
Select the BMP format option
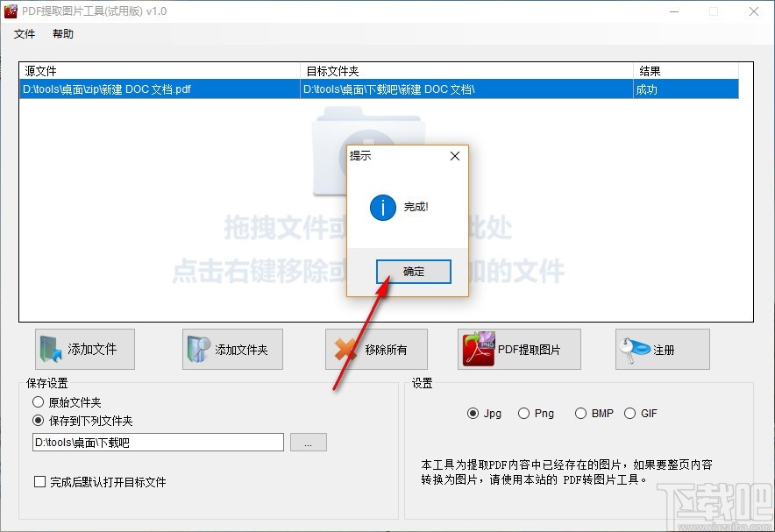(580, 413)
